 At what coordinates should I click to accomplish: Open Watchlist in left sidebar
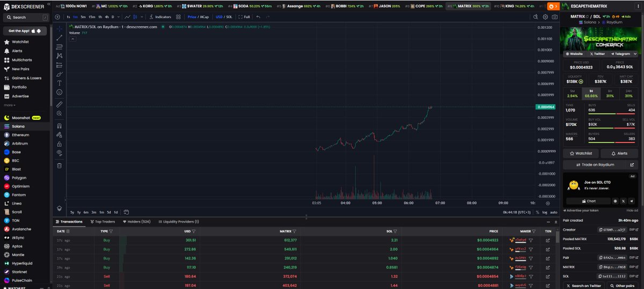click(20, 41)
